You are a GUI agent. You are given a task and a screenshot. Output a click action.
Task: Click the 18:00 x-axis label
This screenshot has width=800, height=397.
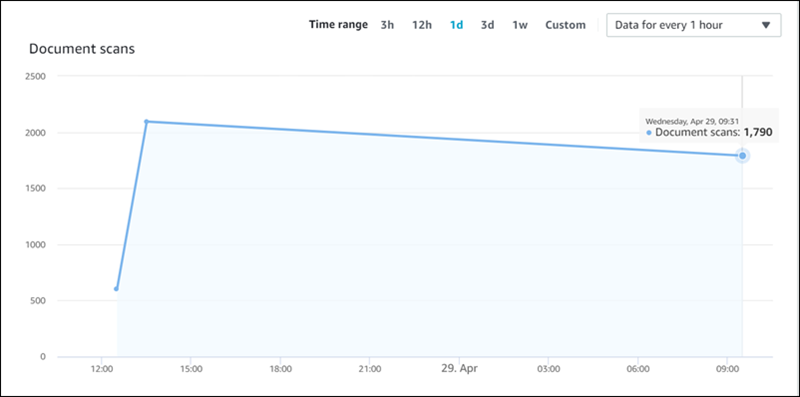tap(281, 368)
